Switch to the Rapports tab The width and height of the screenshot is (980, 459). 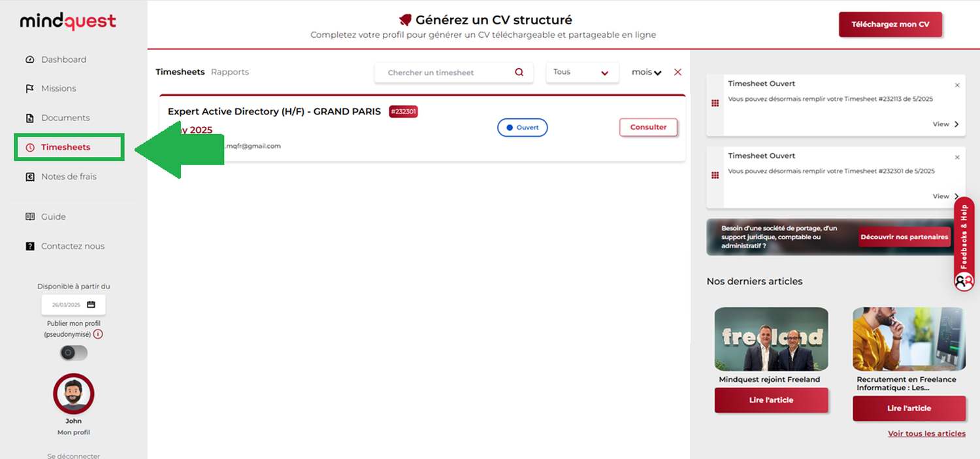pyautogui.click(x=230, y=72)
